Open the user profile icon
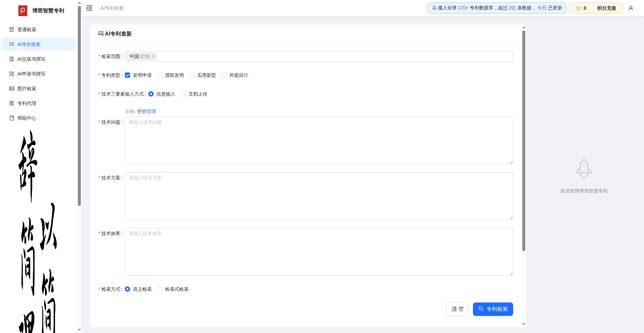644x333 pixels. [x=631, y=8]
